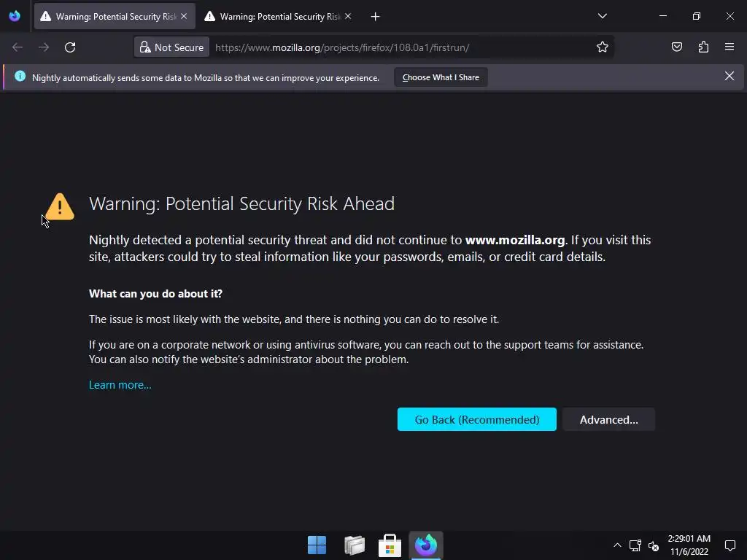Open a new tab with the plus button
Viewport: 747px width, 560px height.
(x=376, y=17)
